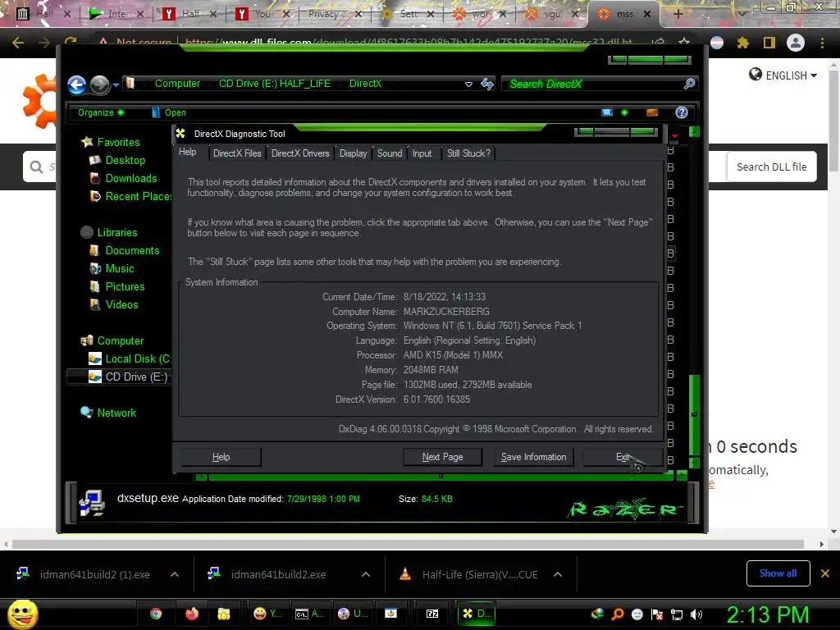Open Favorites in the navigation pane
This screenshot has height=630, width=840.
click(x=118, y=142)
